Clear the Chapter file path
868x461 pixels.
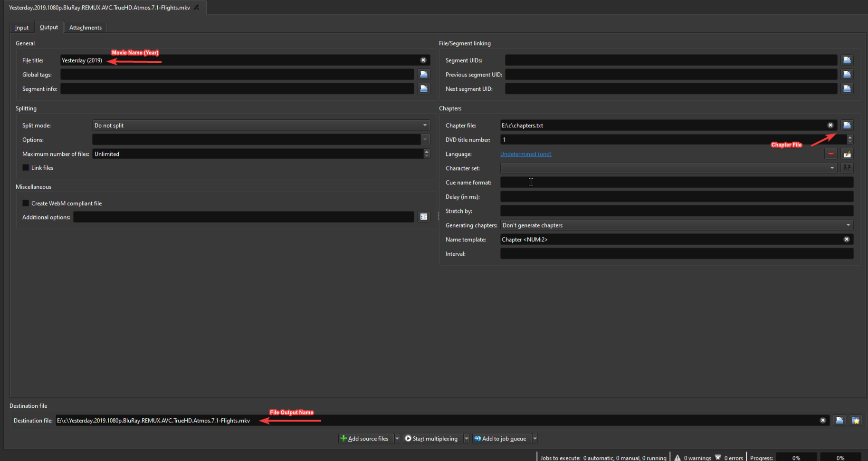[830, 125]
